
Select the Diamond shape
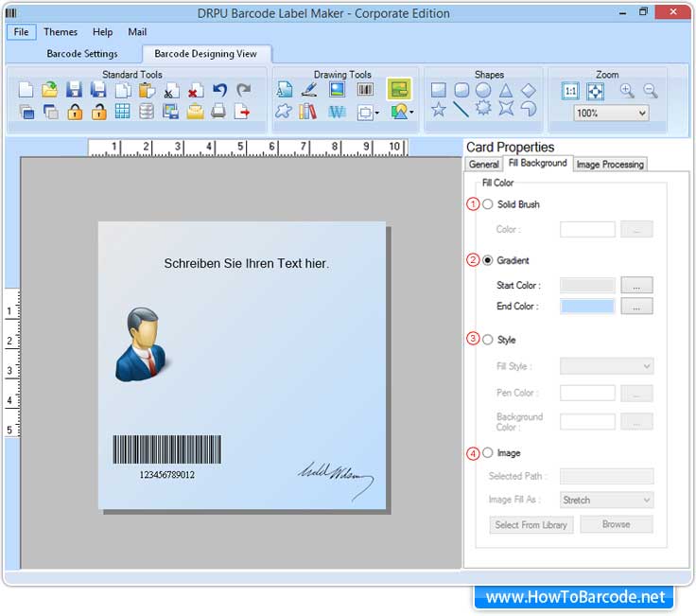pyautogui.click(x=529, y=90)
